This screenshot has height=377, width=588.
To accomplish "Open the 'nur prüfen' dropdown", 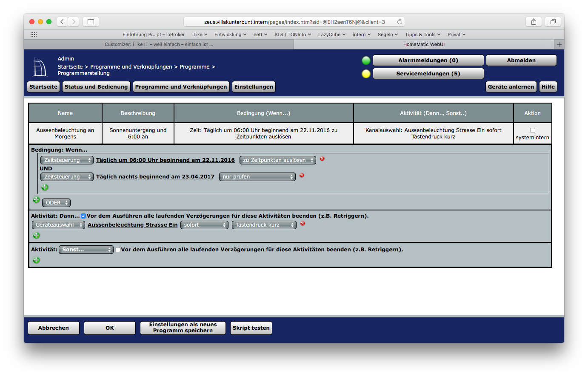I will click(257, 177).
